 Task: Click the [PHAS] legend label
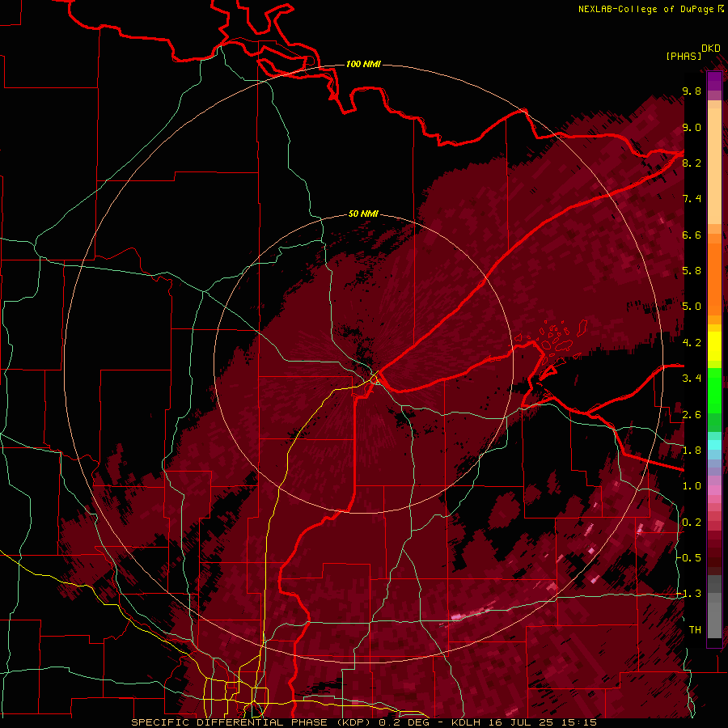pyautogui.click(x=683, y=57)
